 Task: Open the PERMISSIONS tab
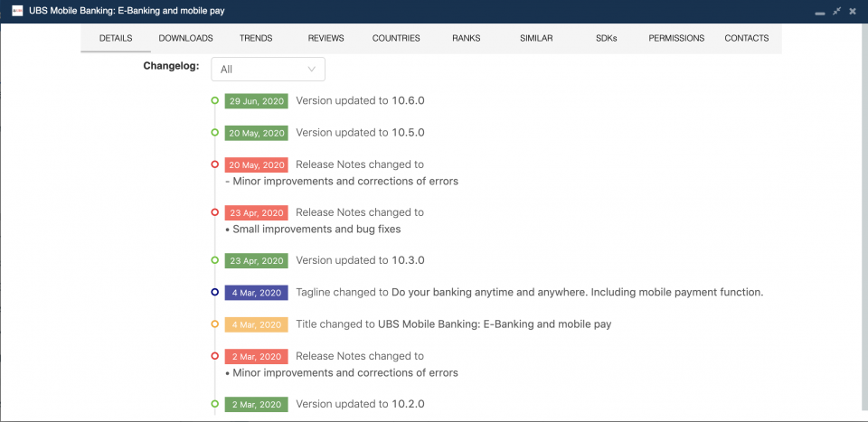coord(676,38)
